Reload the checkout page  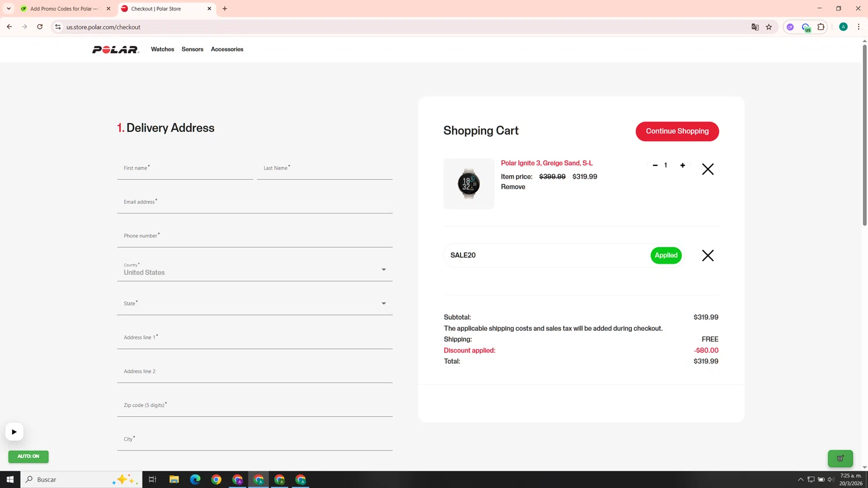click(x=40, y=27)
